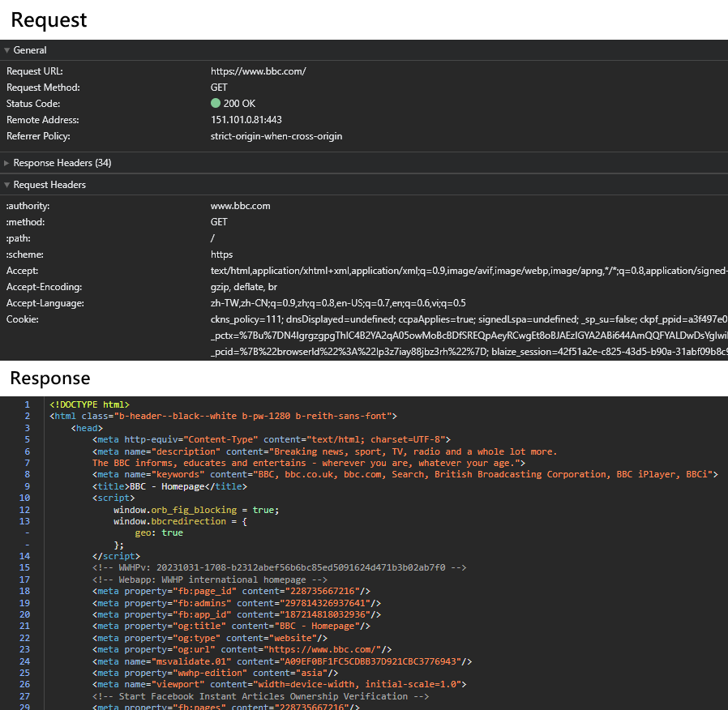Click the green 200 OK status dot

pos(216,103)
